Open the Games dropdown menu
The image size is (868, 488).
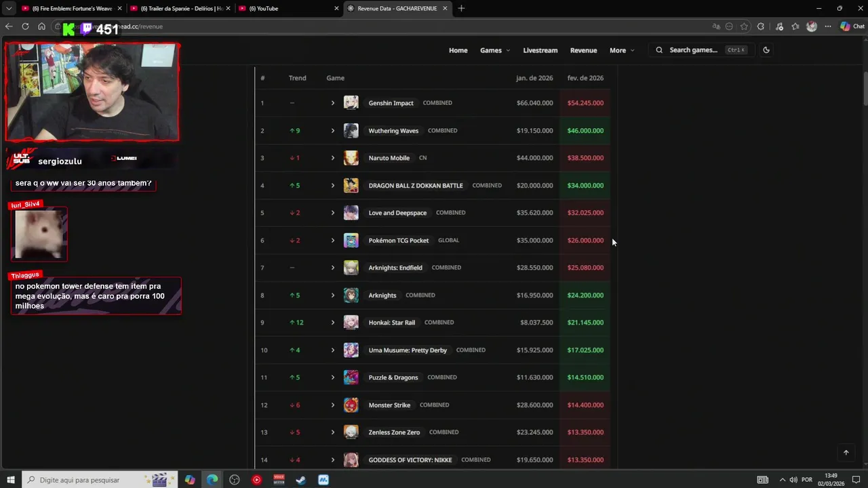[494, 50]
